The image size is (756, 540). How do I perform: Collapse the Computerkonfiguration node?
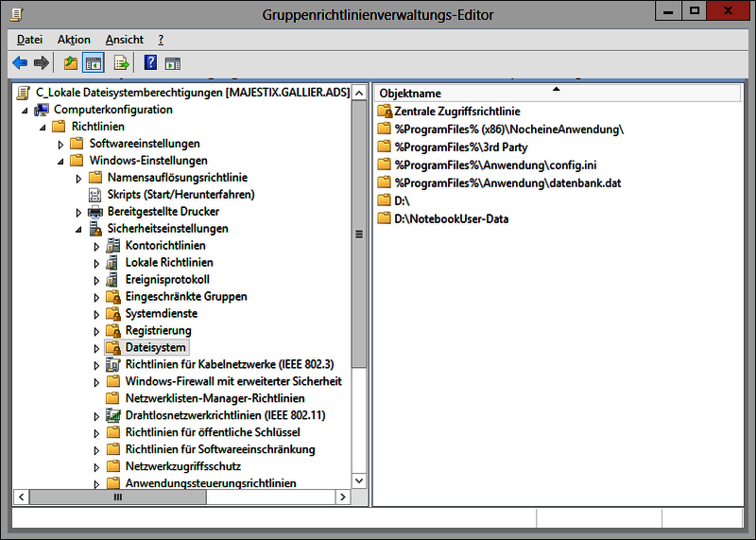point(25,111)
